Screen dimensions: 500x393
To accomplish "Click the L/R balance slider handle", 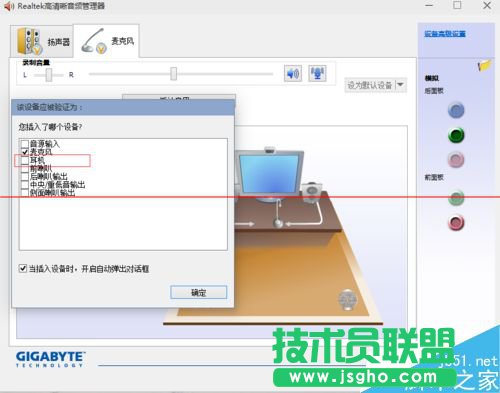I will click(49, 75).
